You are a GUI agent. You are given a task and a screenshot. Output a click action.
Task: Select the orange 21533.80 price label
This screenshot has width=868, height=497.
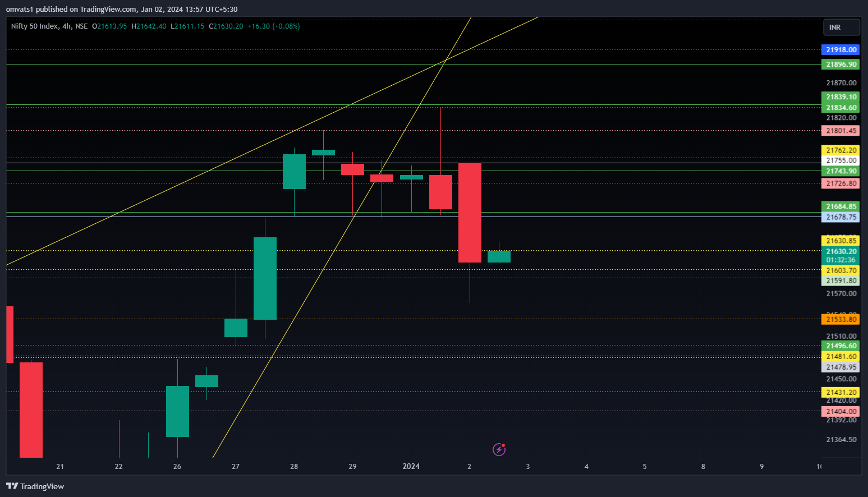[x=841, y=320]
